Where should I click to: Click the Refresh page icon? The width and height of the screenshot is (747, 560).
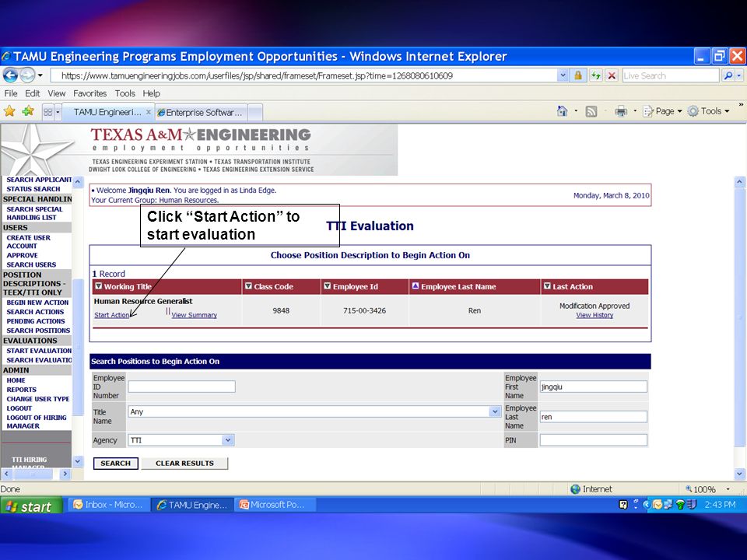(595, 75)
